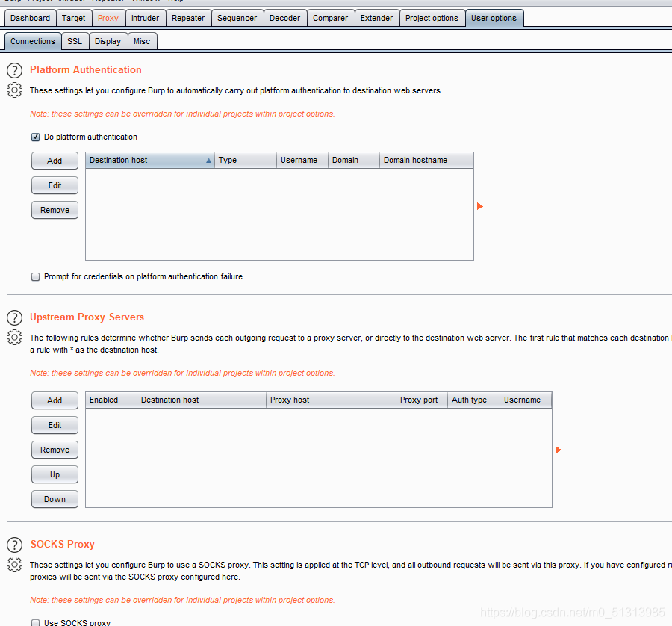Open help for Upstream Proxy Servers

point(15,317)
